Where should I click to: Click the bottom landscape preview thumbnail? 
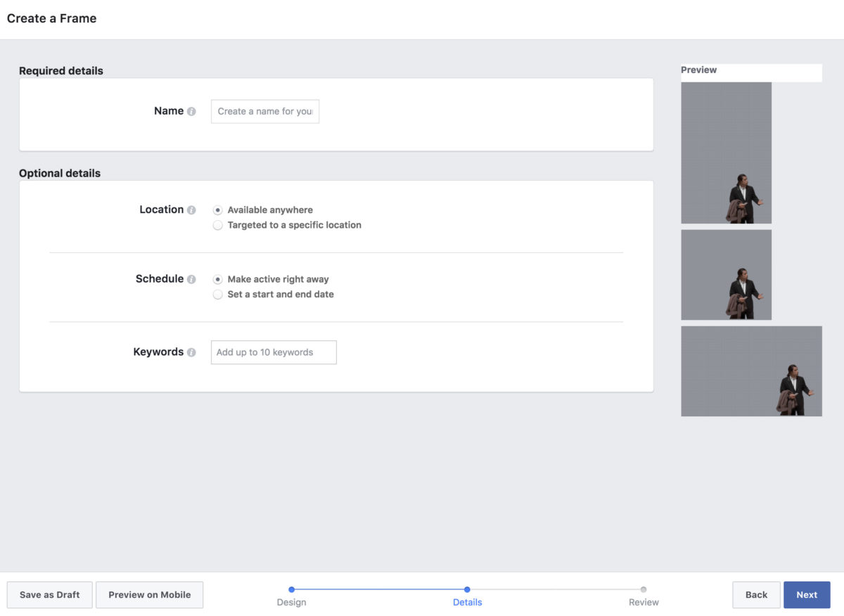tap(751, 371)
